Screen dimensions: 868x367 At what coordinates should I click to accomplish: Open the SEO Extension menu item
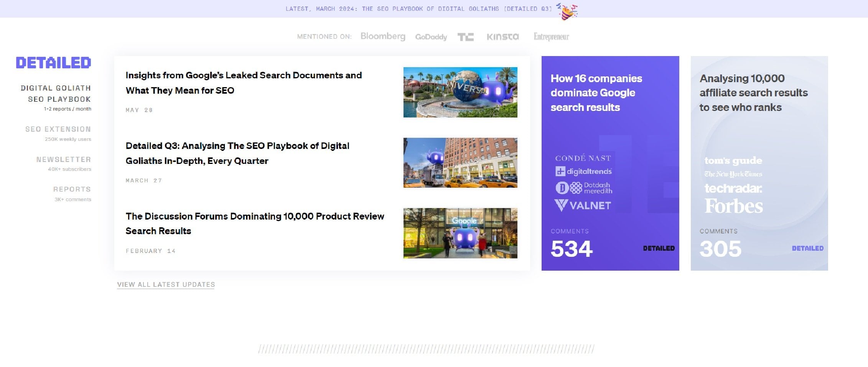click(x=58, y=129)
